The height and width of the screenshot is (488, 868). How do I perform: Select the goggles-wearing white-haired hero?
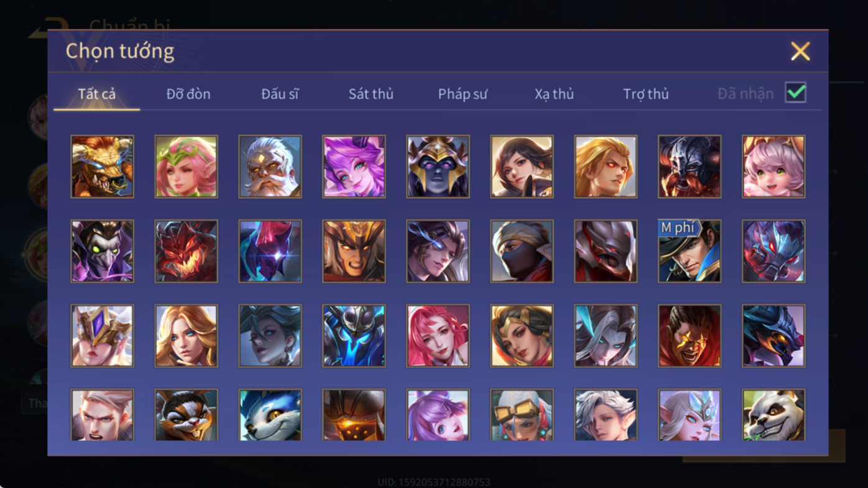522,415
